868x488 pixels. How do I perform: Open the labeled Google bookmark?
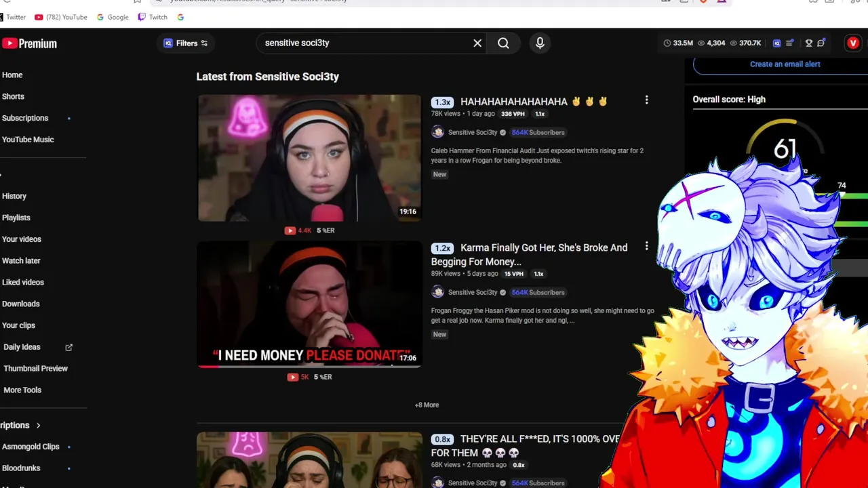pos(113,18)
